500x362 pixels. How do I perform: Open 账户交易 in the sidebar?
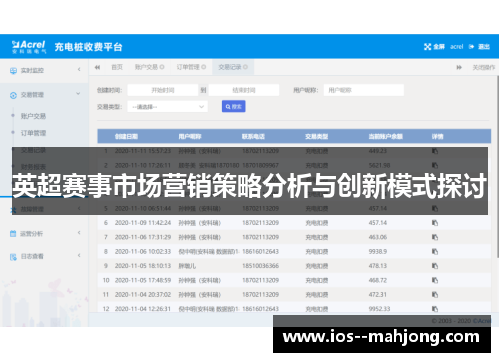coord(33,116)
